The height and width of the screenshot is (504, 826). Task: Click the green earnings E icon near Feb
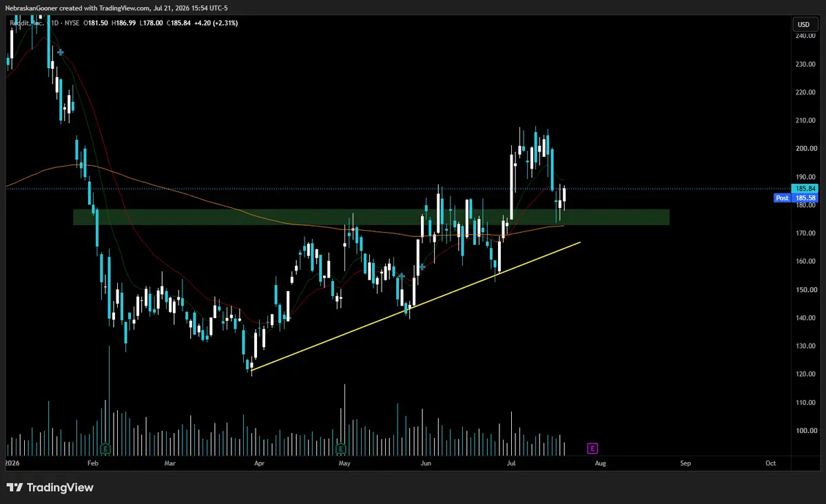[x=105, y=449]
